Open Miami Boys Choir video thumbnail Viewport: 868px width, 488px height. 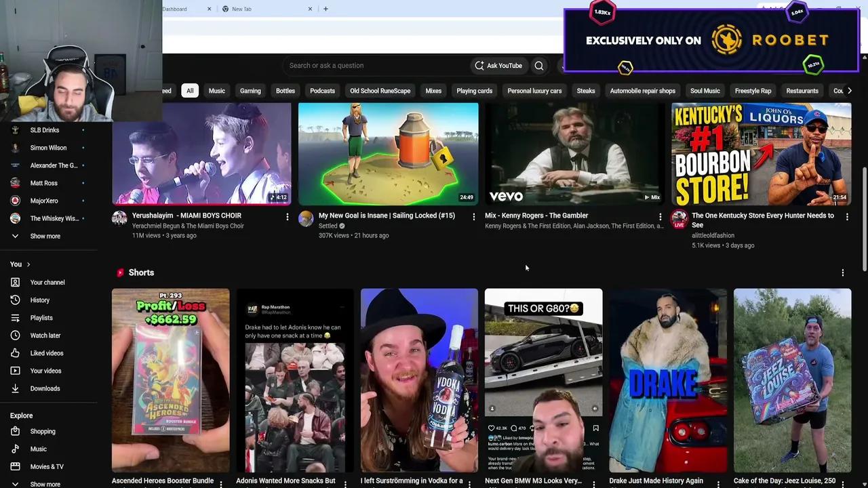coord(201,154)
